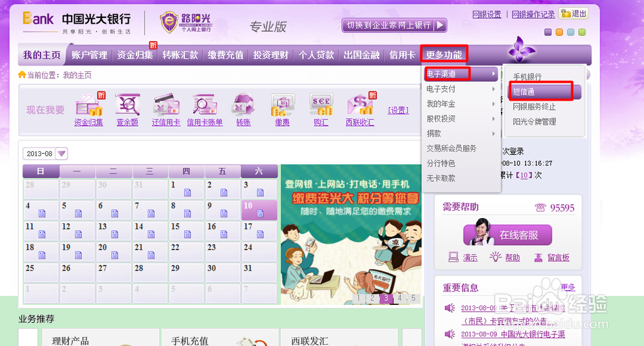Screen dimensions: 644x346
Task: Click 更多 link in 重要信息
Action: (x=568, y=287)
